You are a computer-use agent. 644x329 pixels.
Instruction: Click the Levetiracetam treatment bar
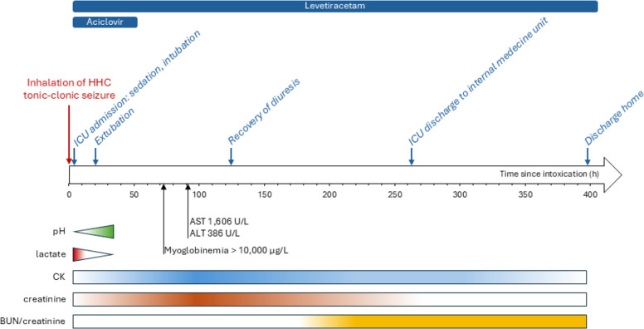(x=335, y=6)
